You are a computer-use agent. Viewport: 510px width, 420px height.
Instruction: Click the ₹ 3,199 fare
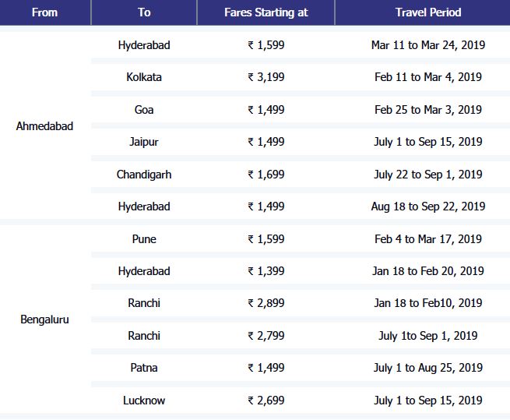(266, 77)
